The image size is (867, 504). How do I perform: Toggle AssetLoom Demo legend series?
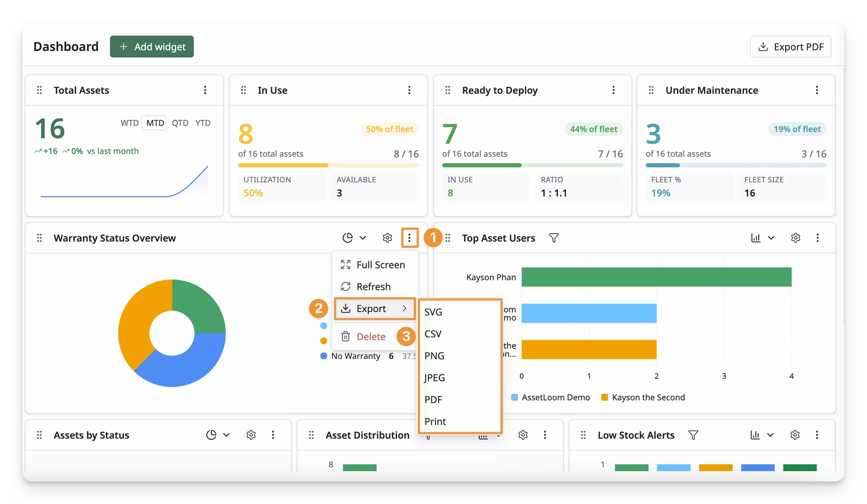[550, 398]
